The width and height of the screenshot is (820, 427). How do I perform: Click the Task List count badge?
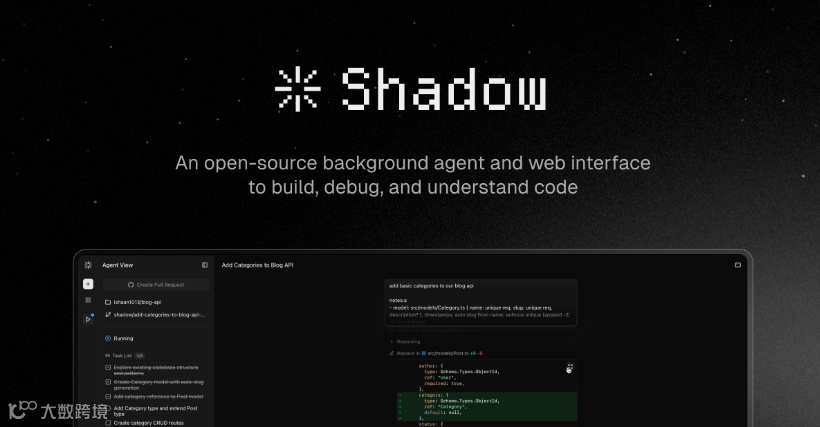[139, 356]
